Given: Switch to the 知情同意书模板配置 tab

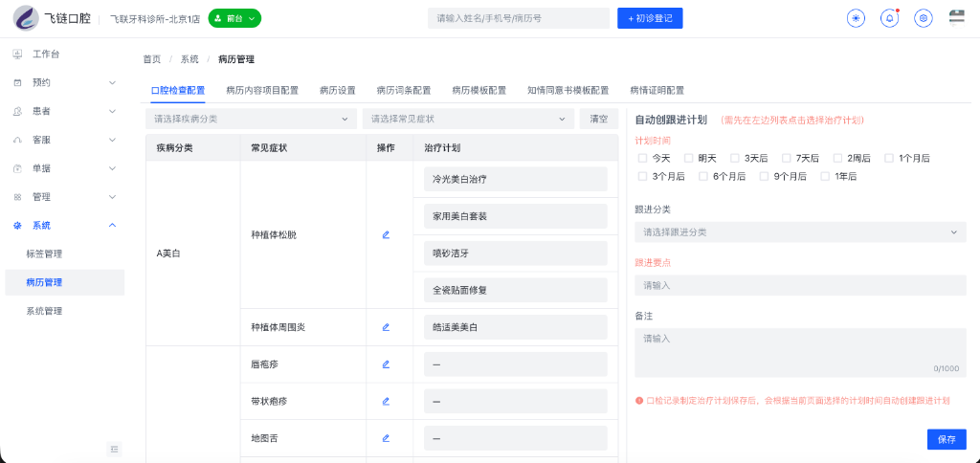Looking at the screenshot, I should tap(568, 91).
